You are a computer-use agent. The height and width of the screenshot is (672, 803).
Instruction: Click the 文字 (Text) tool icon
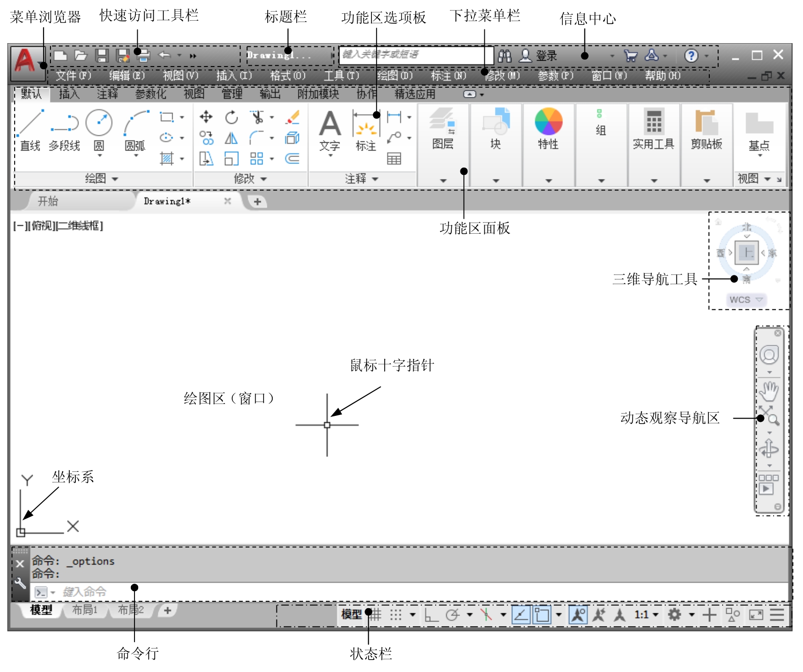coord(330,125)
